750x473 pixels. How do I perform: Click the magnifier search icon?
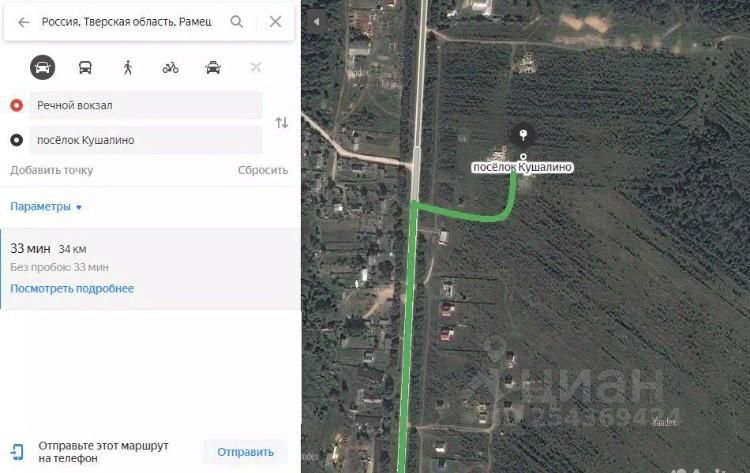pyautogui.click(x=237, y=22)
